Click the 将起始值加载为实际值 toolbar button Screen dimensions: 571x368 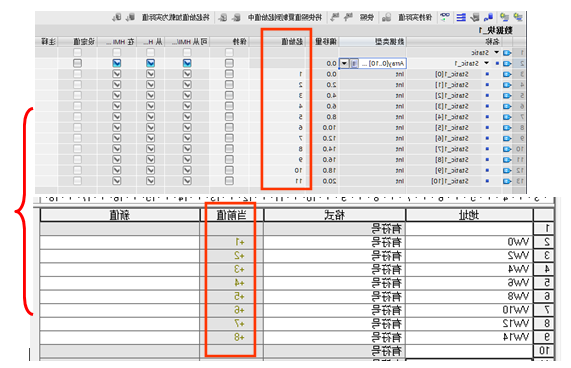(x=176, y=17)
